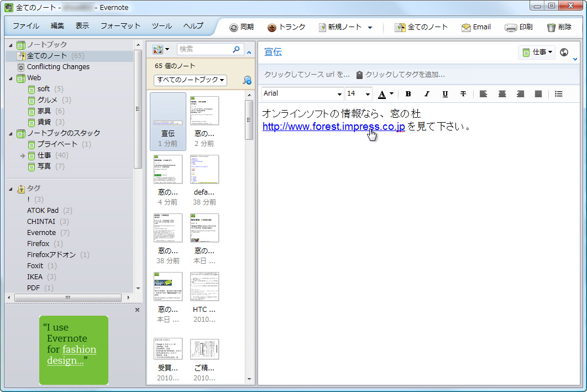The height and width of the screenshot is (392, 587).
Task: Open the fashion design ad link
Action: 71,355
